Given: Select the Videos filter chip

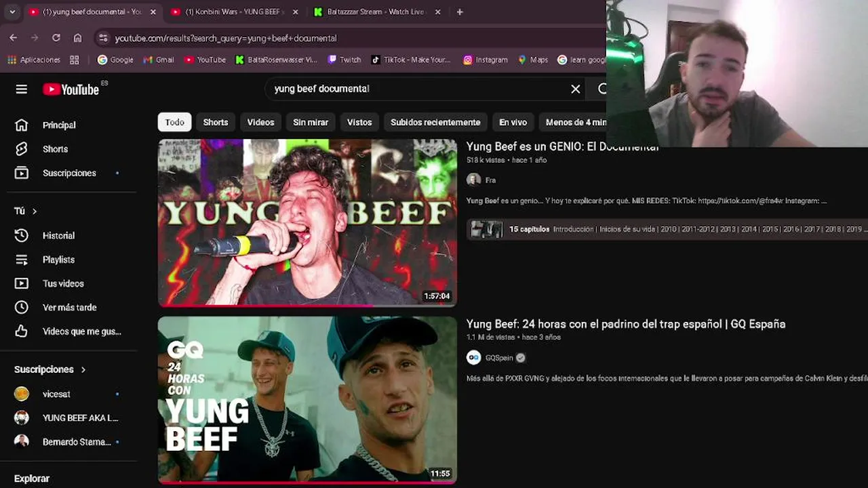Looking at the screenshot, I should (x=260, y=122).
